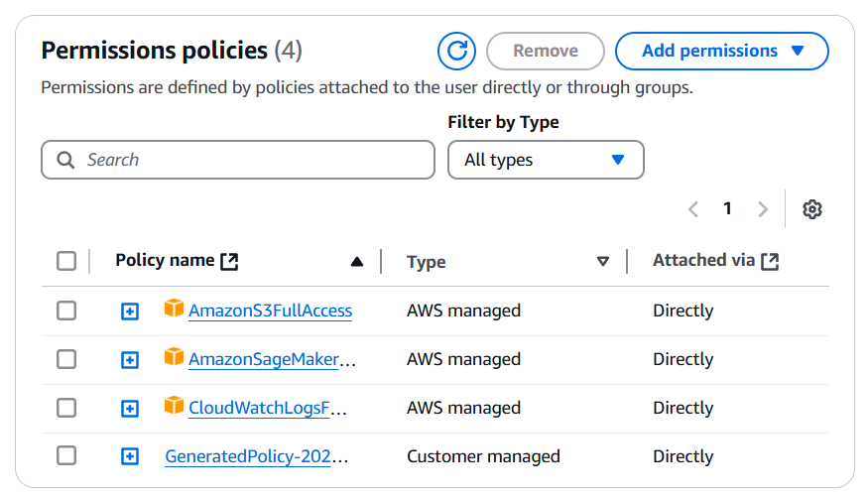Viewport: 868px width, 499px height.
Task: Click external link icon beside Attached via
Action: (770, 262)
